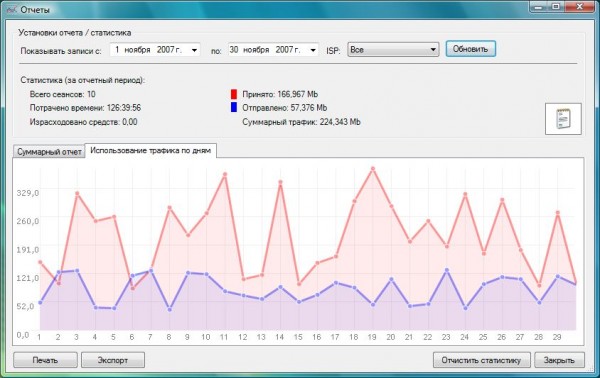This screenshot has width=600, height=378.
Task: Click text 'Потрачено времени: 126:39:56'
Action: (x=85, y=108)
